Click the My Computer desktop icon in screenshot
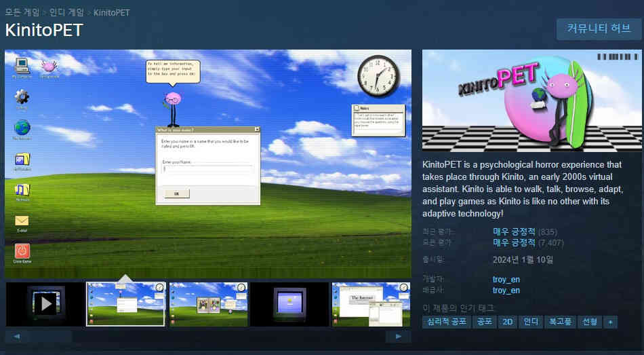644x355 pixels. tap(22, 68)
